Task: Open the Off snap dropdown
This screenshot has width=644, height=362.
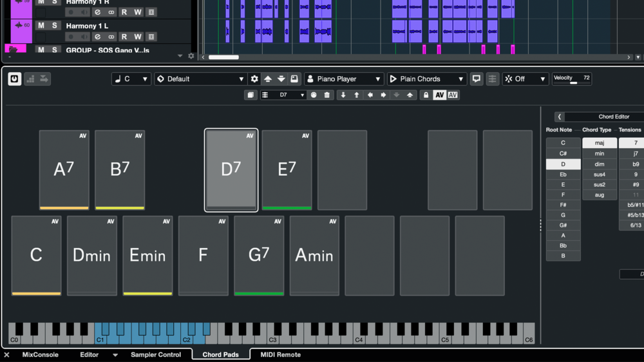Action: [x=526, y=79]
